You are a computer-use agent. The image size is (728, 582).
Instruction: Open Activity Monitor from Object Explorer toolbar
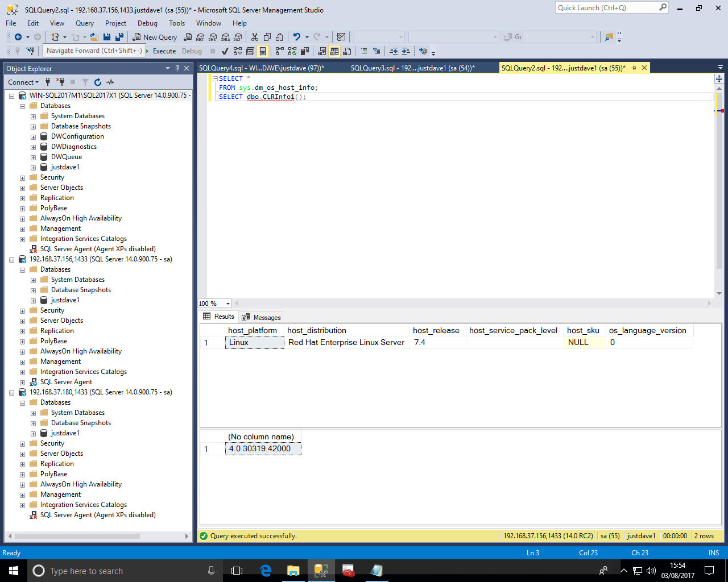110,82
